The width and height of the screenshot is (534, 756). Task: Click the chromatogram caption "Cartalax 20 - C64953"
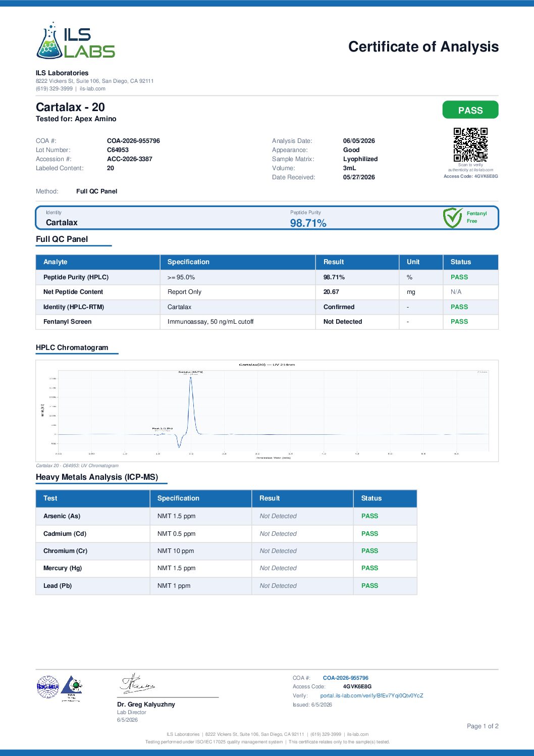click(77, 466)
